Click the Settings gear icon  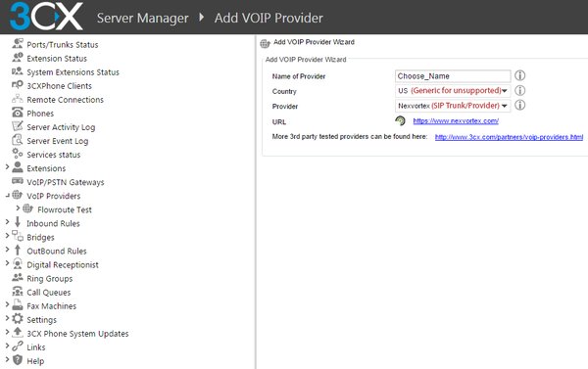click(18, 319)
